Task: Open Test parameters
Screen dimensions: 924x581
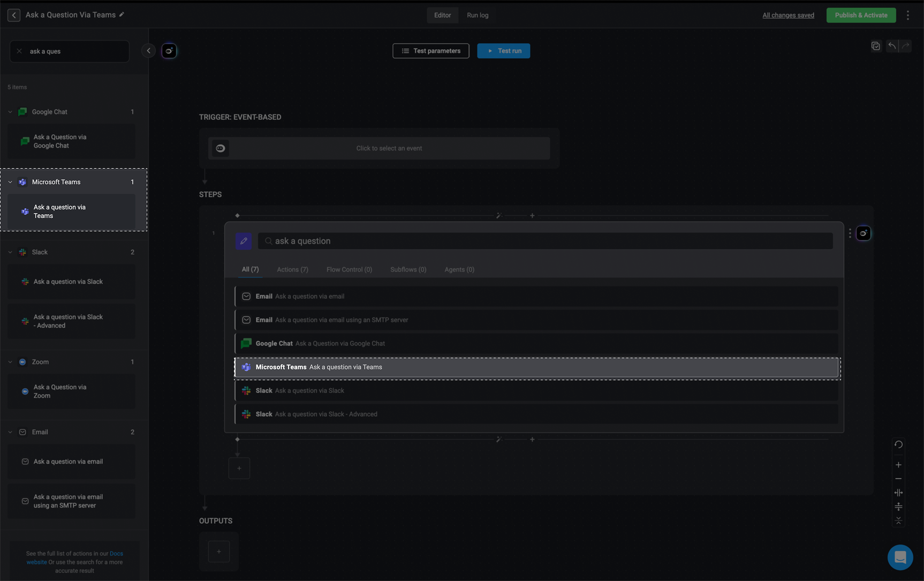Action: point(431,51)
